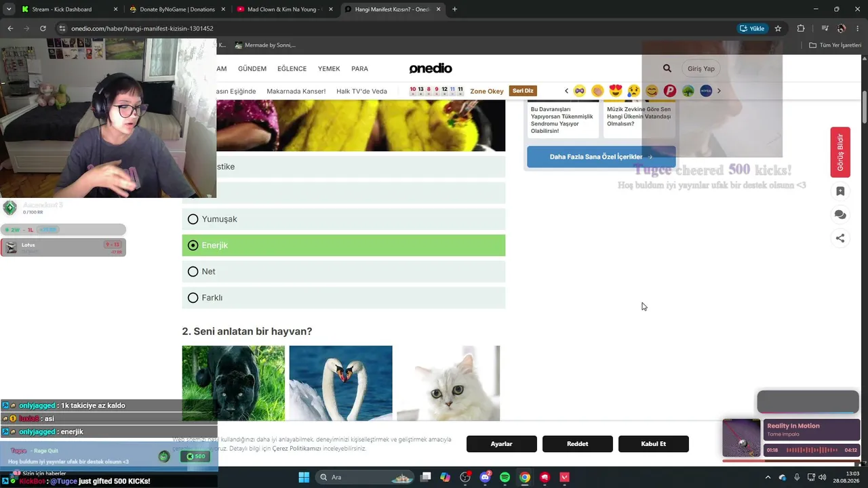Choose the white cat image
Screen dimensions: 868x488
(448, 384)
